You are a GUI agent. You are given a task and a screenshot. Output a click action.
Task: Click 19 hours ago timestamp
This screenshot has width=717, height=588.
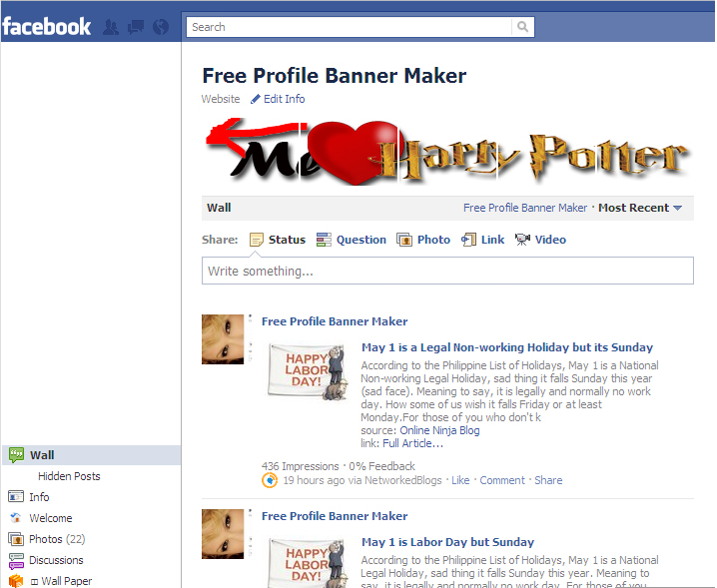click(x=314, y=480)
